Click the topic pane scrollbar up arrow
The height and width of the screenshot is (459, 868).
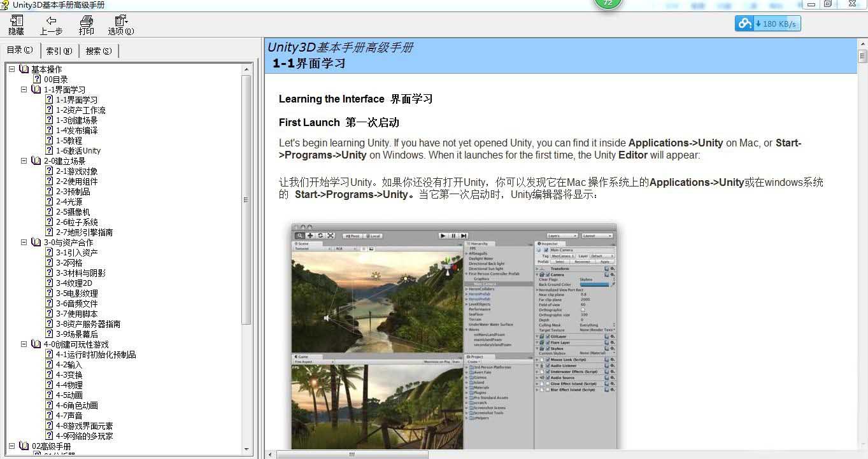pyautogui.click(x=863, y=43)
